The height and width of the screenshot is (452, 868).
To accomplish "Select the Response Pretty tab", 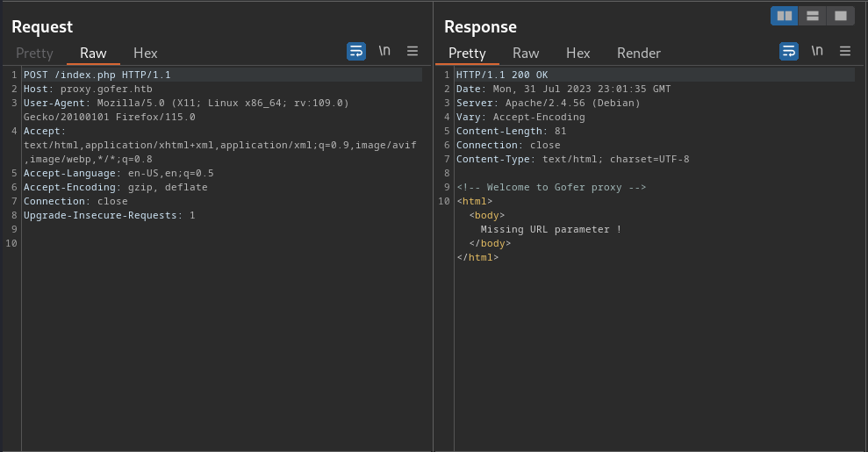I will click(467, 54).
